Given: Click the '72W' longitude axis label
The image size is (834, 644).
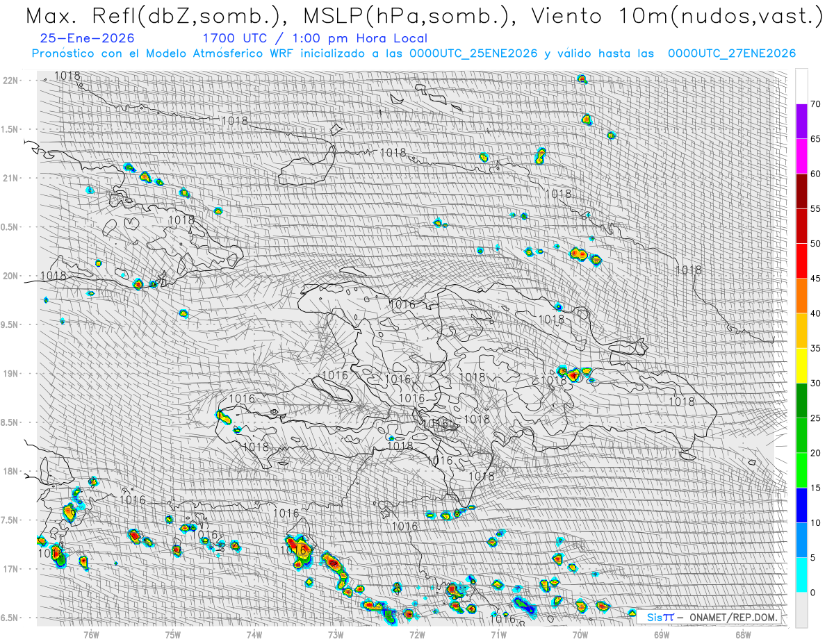Looking at the screenshot, I should click(x=417, y=634).
